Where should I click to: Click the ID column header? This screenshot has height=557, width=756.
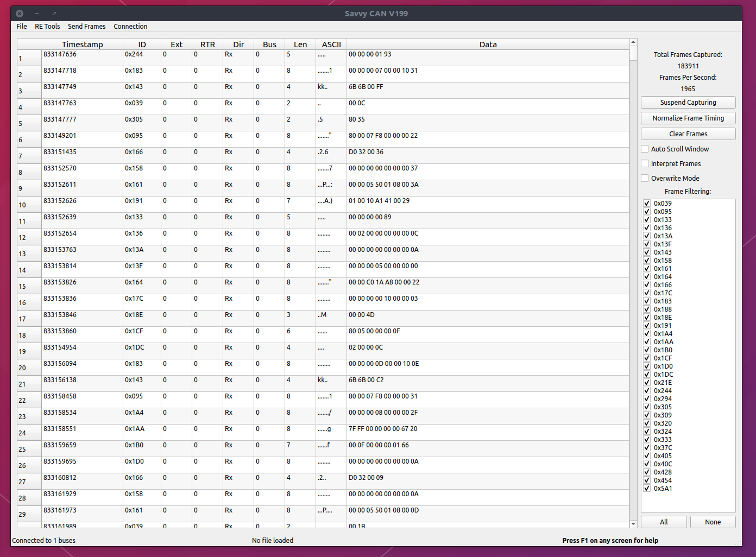[142, 44]
